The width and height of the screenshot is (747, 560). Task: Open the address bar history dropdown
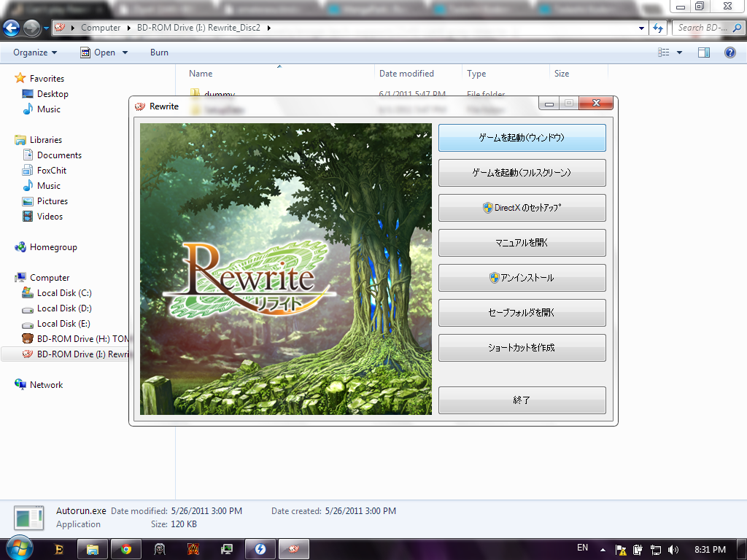pyautogui.click(x=641, y=28)
